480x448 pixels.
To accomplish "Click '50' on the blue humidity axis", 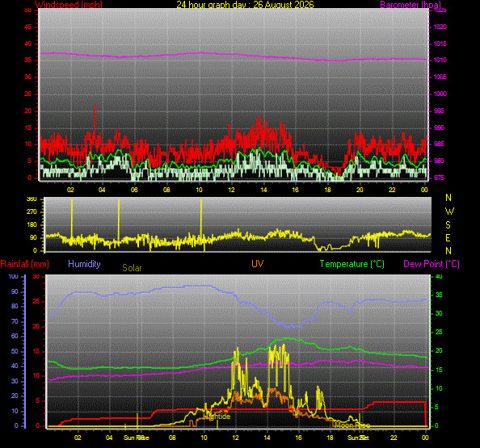I will coord(15,351).
